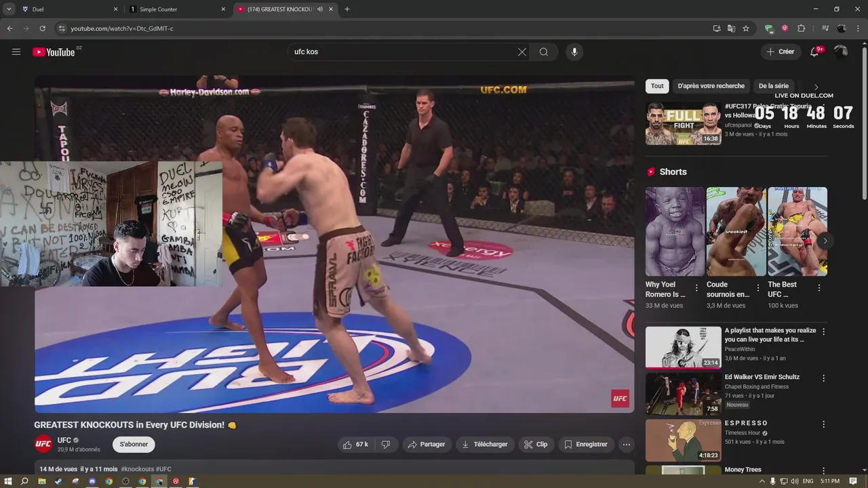The image size is (868, 488).
Task: Translate this page icon in address bar
Action: (x=731, y=28)
